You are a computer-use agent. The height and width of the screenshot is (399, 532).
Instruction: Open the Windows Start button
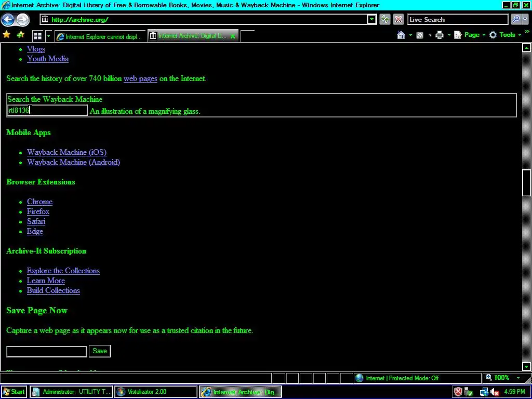click(x=14, y=392)
